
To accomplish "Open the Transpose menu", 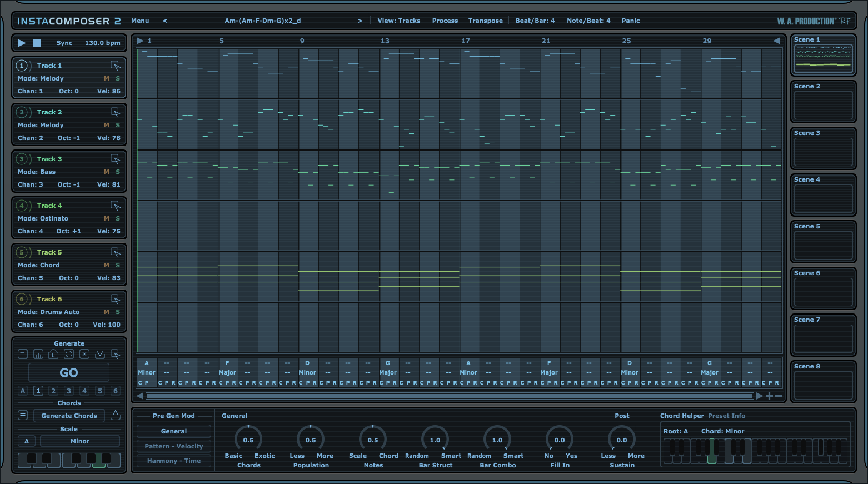I will (486, 21).
